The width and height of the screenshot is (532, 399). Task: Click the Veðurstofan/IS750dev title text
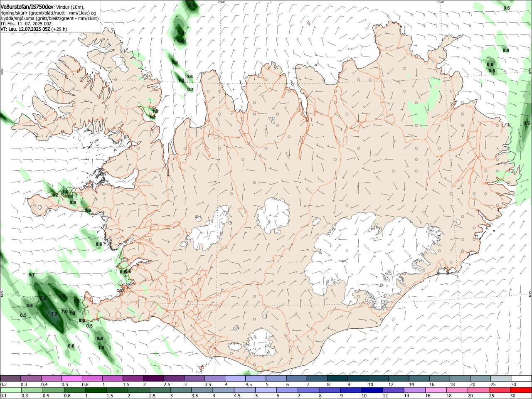click(27, 7)
